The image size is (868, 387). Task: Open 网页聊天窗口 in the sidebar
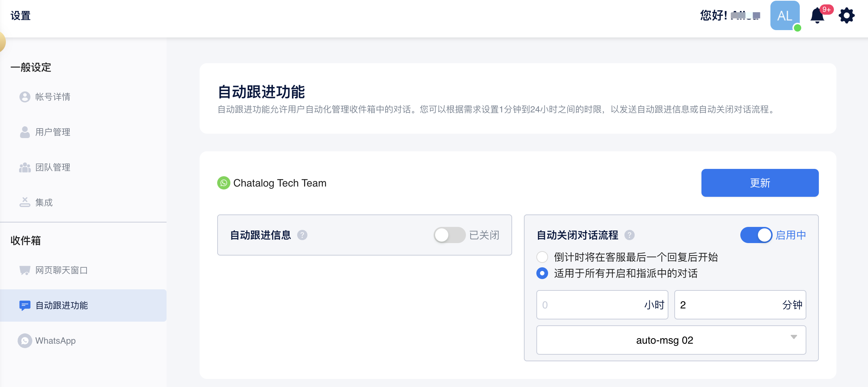tap(61, 270)
